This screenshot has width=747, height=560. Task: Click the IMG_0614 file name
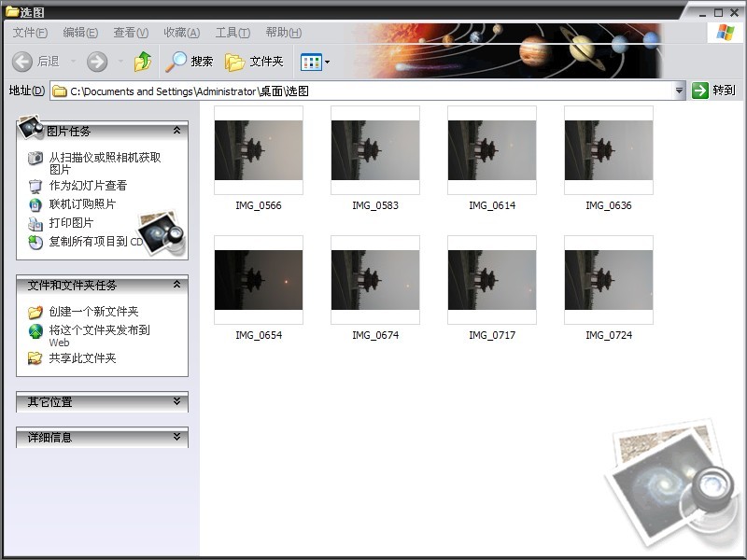pyautogui.click(x=492, y=205)
